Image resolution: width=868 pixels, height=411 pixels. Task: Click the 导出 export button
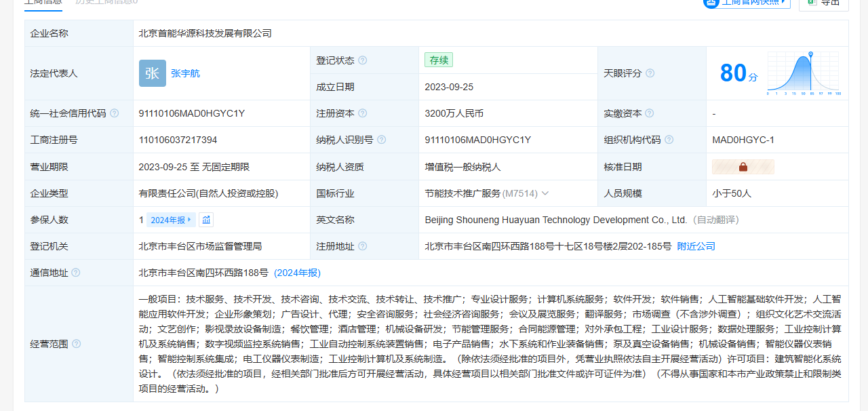[823, 2]
